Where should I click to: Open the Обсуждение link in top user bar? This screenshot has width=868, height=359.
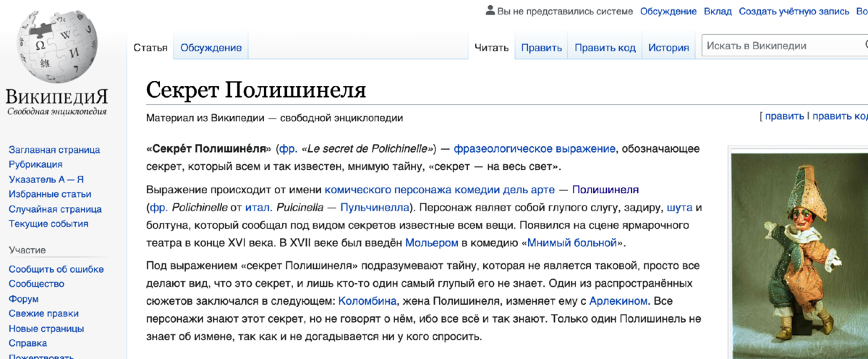pyautogui.click(x=668, y=11)
